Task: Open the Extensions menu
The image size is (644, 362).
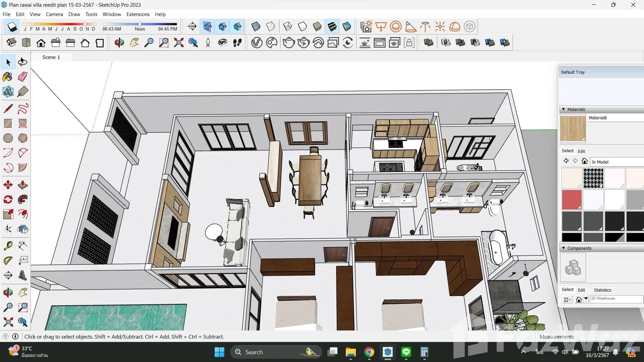Action: pyautogui.click(x=138, y=14)
